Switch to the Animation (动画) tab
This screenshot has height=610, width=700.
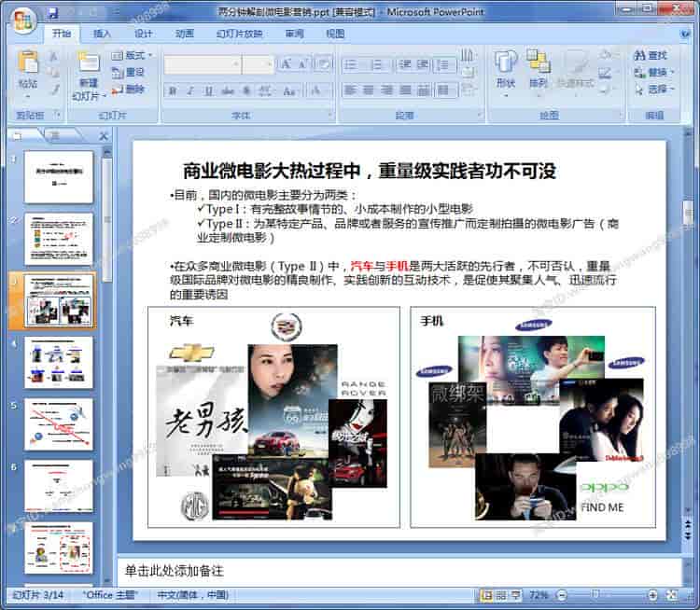tap(185, 34)
